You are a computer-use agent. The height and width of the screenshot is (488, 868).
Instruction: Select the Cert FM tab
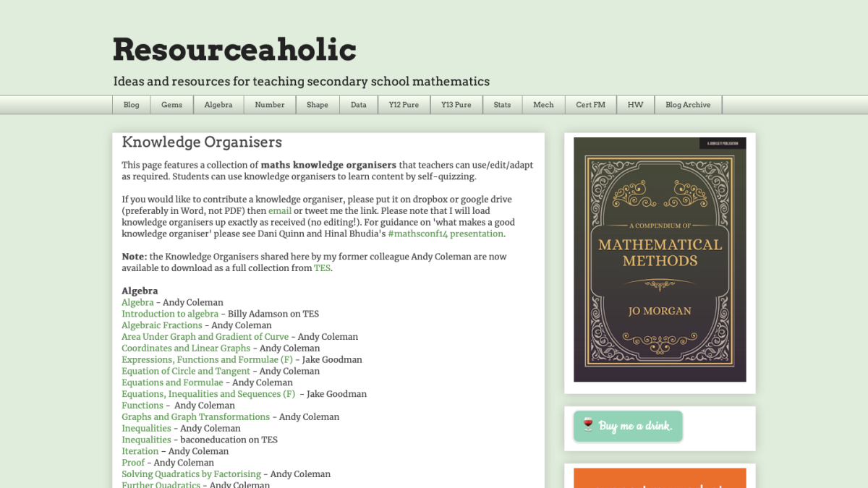point(590,104)
